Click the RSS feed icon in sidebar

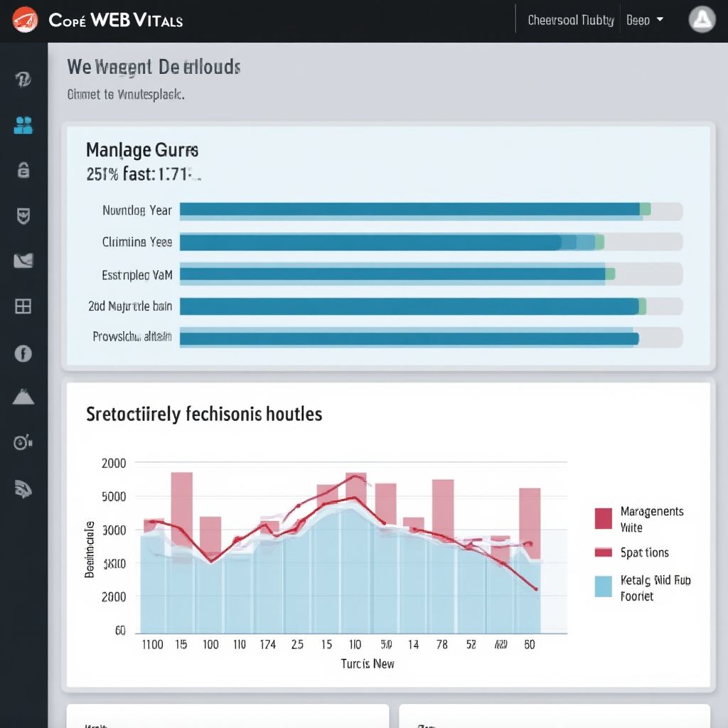23,488
